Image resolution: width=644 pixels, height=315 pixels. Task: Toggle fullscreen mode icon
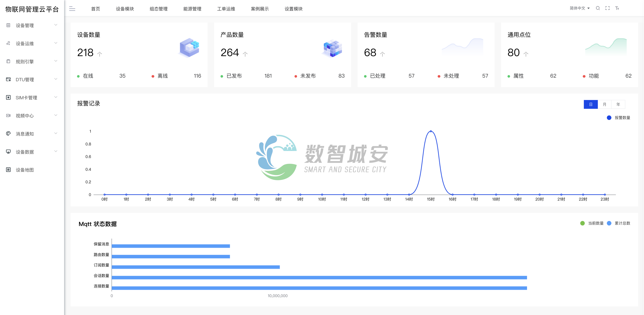607,8
